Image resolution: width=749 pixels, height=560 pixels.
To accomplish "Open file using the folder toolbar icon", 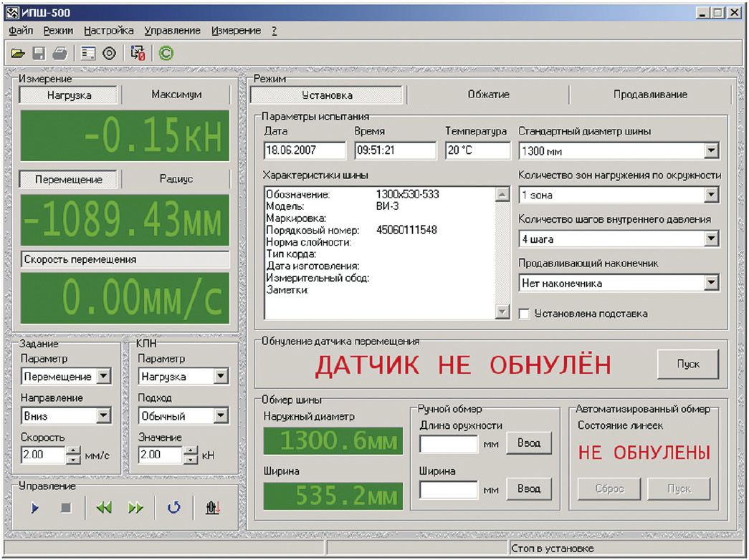I will [x=18, y=53].
